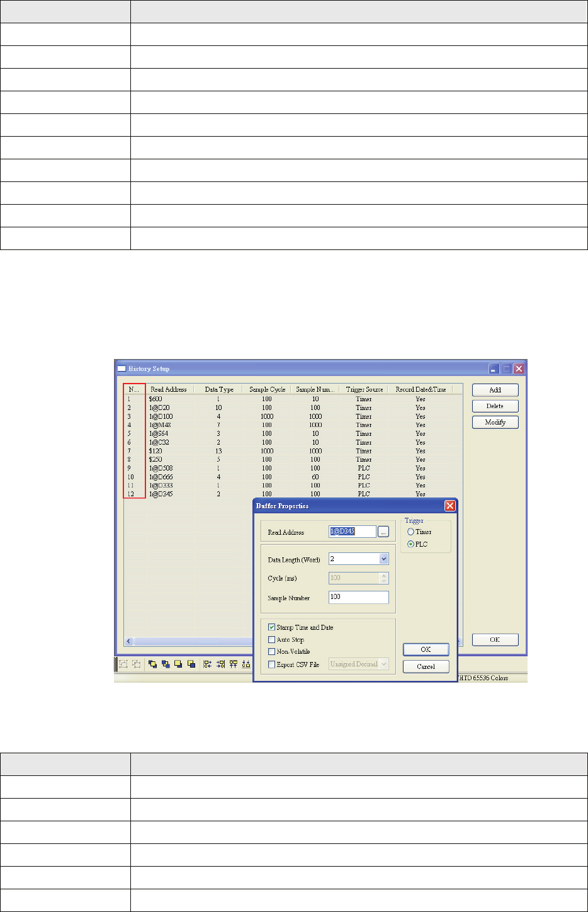Uncheck Stamp Time and Date
The width and height of the screenshot is (588, 912).
272,627
